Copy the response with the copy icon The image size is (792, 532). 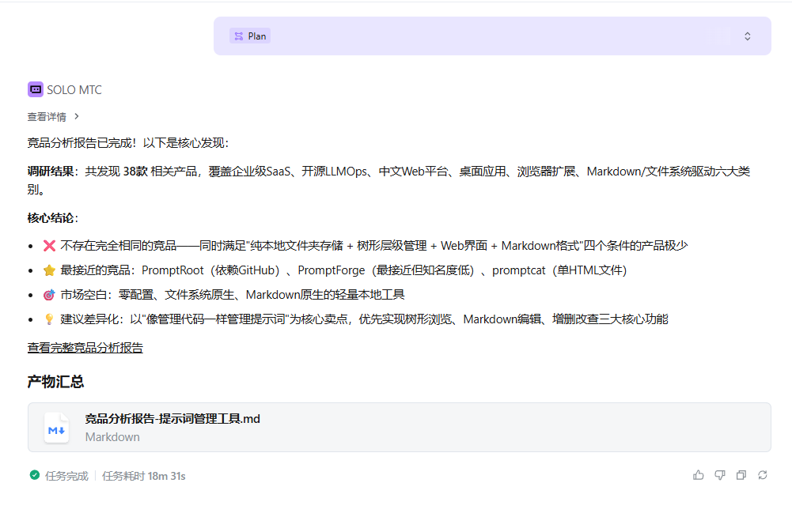click(741, 475)
